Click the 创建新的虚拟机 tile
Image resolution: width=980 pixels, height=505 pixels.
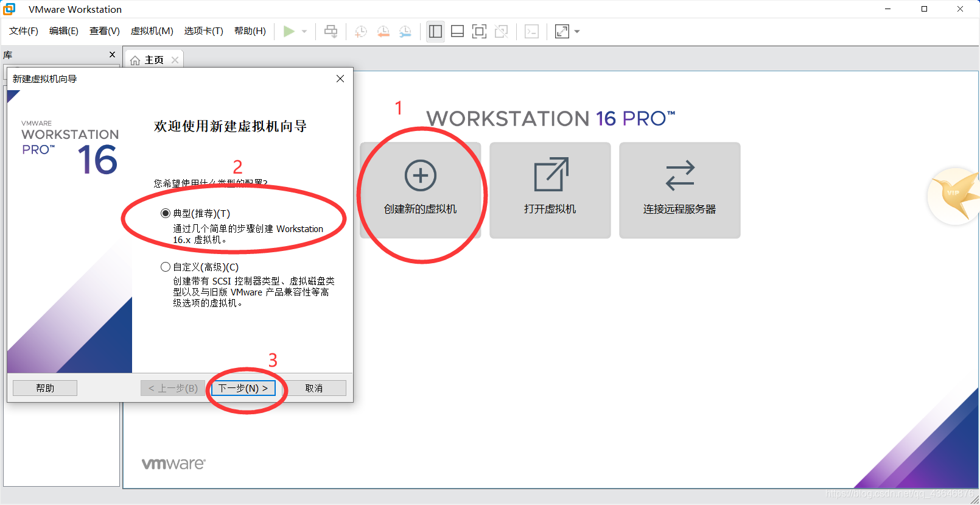(x=421, y=190)
